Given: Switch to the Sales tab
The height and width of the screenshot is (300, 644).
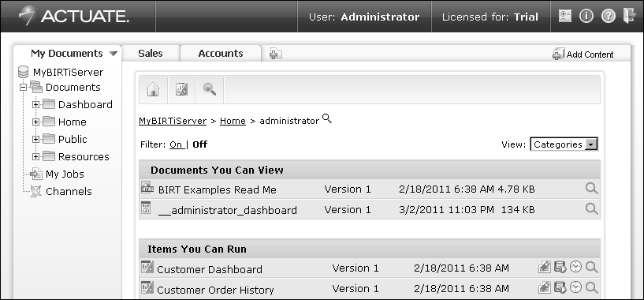Looking at the screenshot, I should (151, 54).
